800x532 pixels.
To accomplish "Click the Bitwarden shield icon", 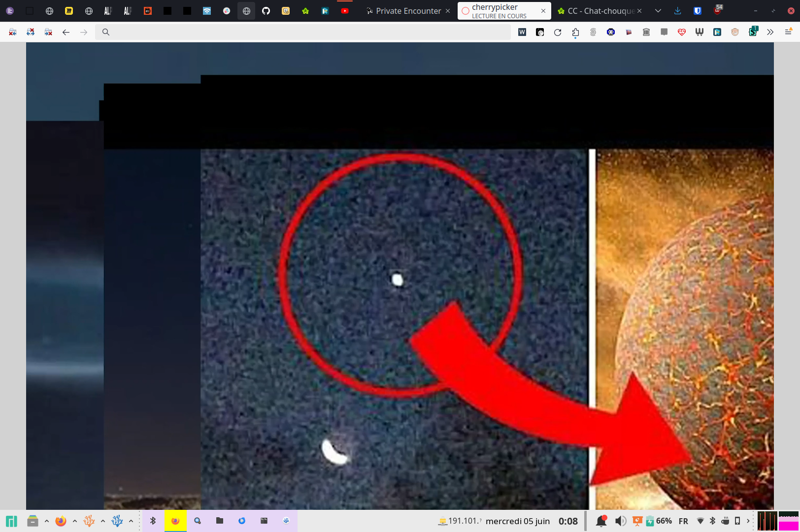I will point(698,11).
